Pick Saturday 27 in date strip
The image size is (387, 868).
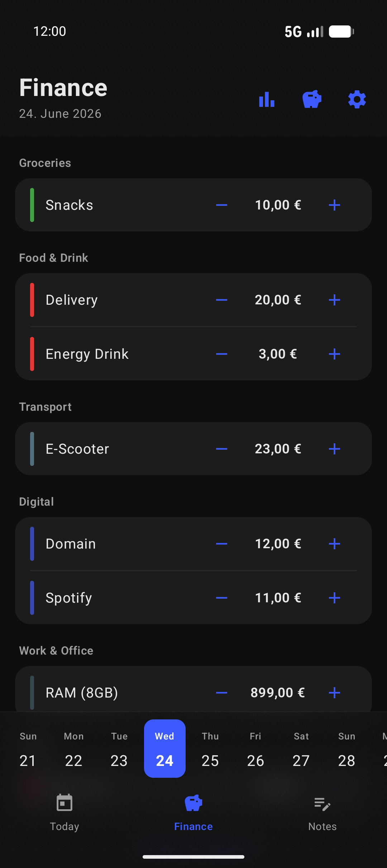301,748
